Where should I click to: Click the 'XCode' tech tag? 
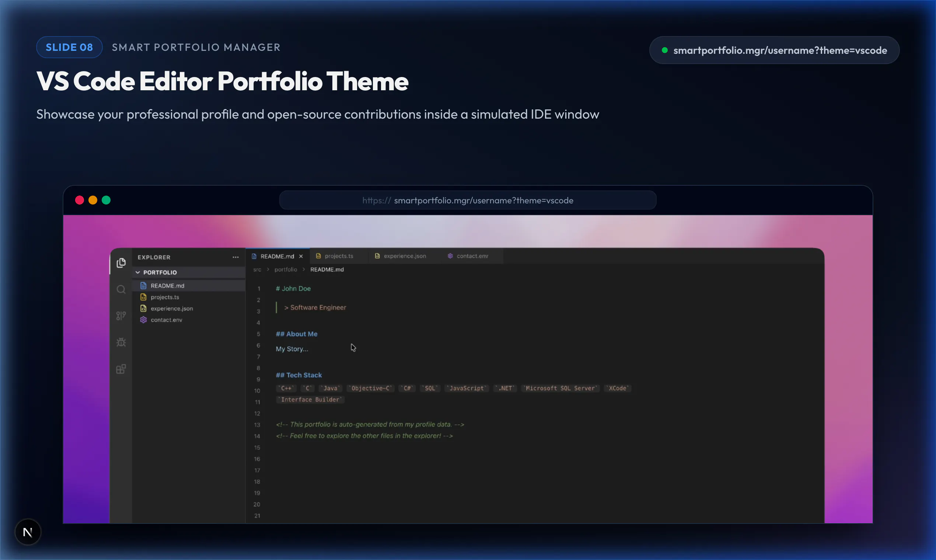pyautogui.click(x=618, y=388)
